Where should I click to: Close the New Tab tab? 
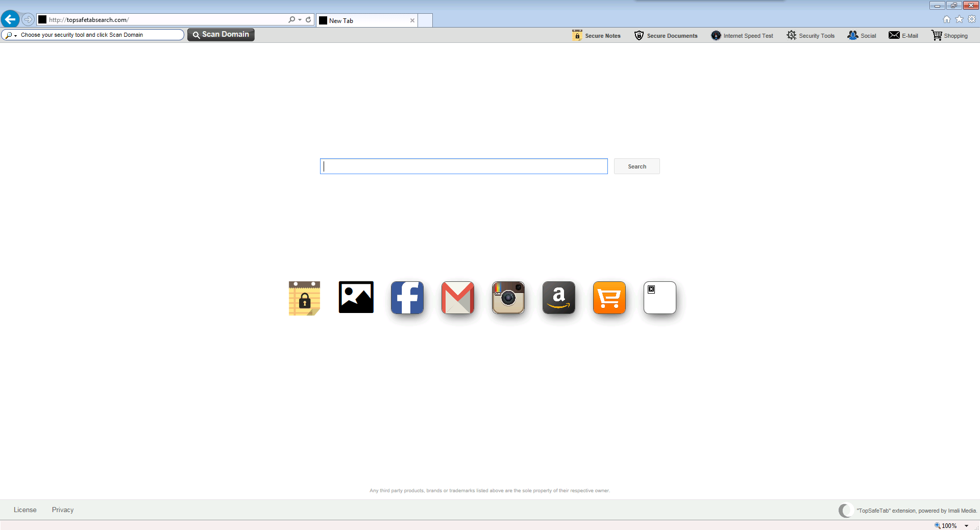412,20
